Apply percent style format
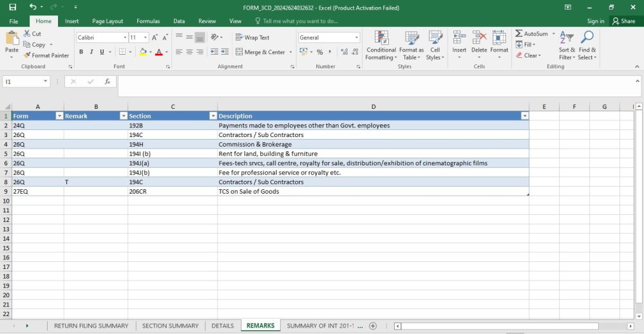The image size is (644, 334). click(319, 51)
